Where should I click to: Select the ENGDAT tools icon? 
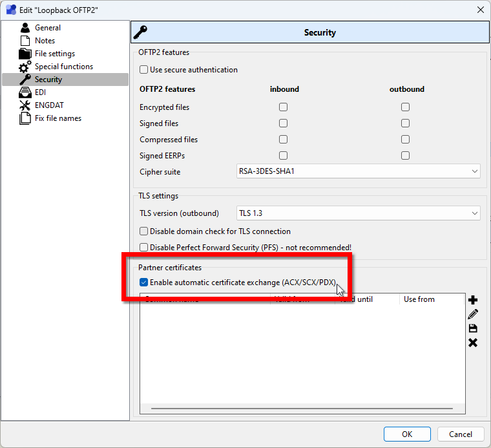tap(25, 105)
